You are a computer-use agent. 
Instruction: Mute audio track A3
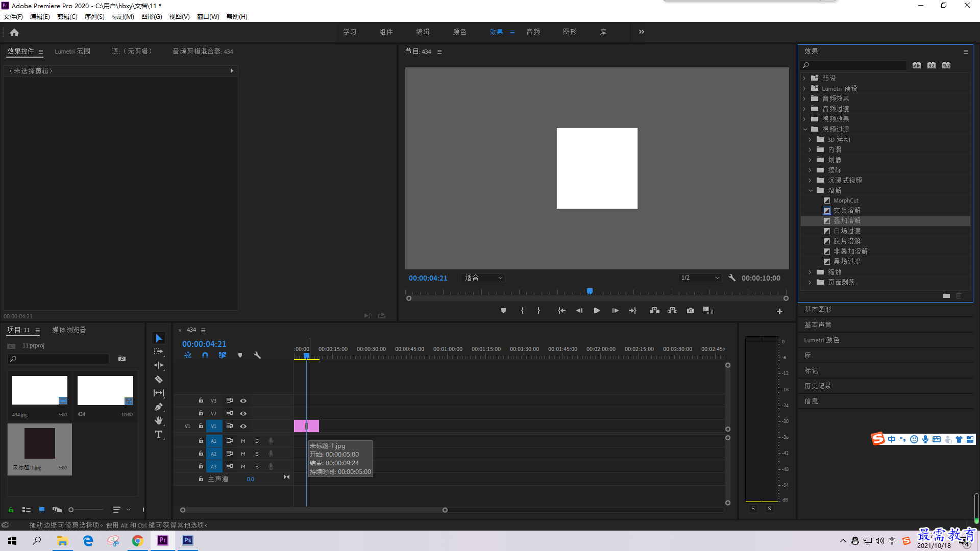click(x=243, y=466)
